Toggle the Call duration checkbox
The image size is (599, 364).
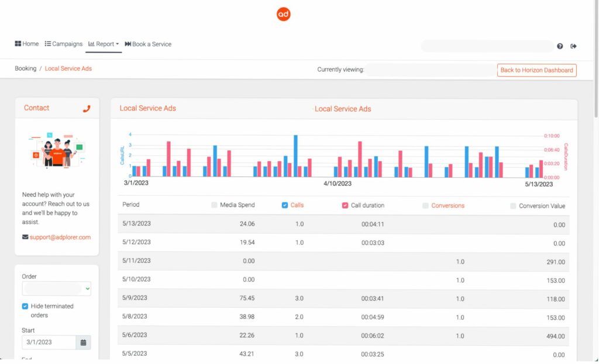coord(345,205)
